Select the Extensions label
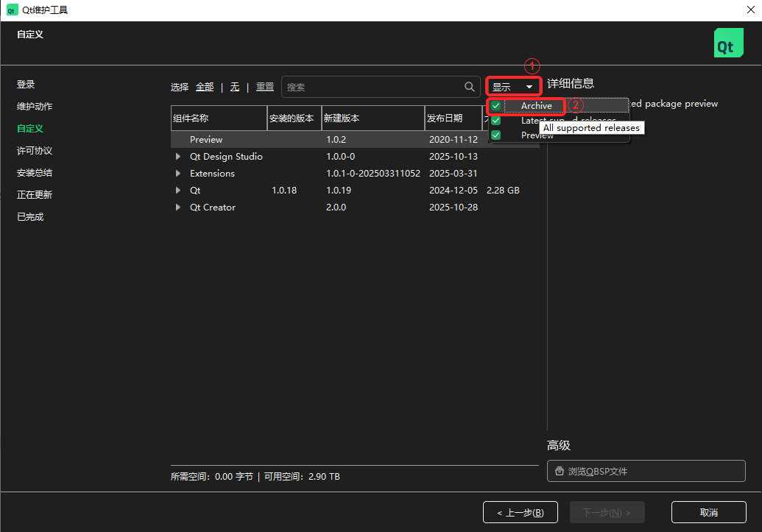762x532 pixels. (212, 174)
